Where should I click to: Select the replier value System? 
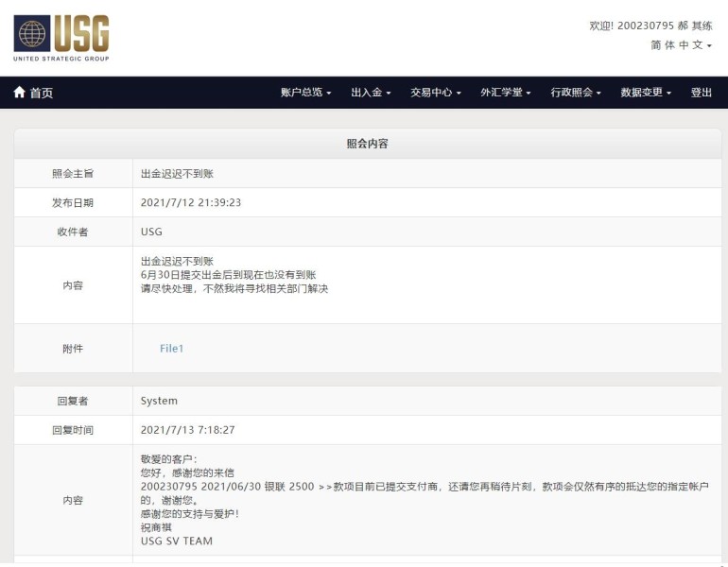click(x=159, y=401)
